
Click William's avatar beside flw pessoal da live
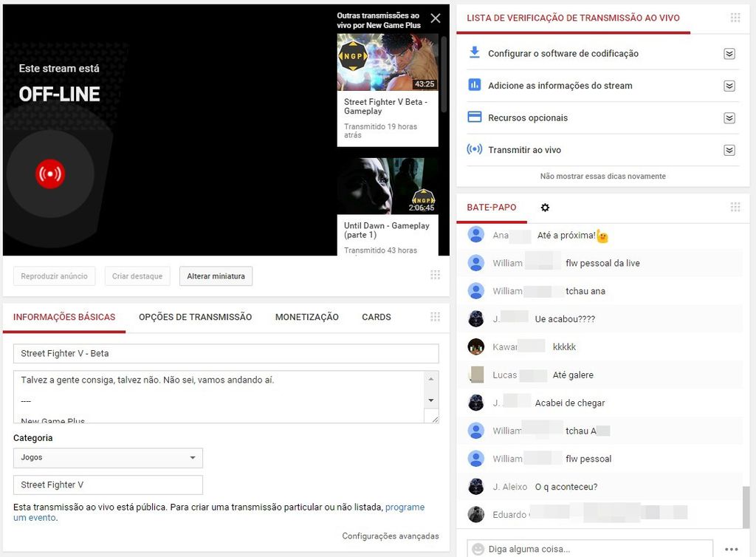point(476,263)
